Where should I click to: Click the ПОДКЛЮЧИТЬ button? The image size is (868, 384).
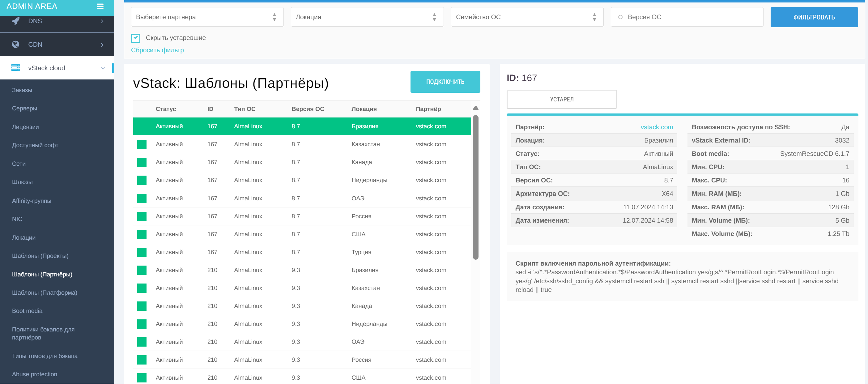tap(445, 82)
